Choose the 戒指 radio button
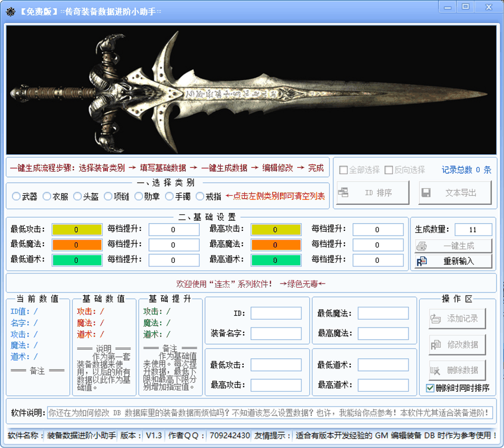This screenshot has height=448, width=504. [x=199, y=196]
